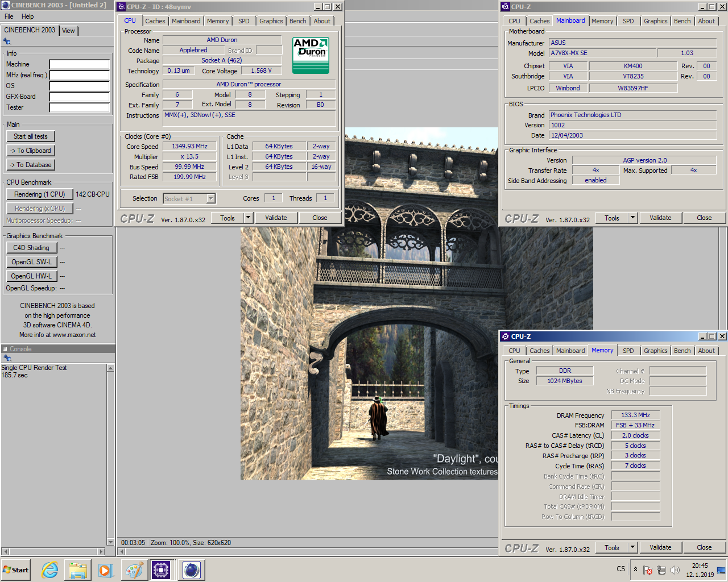Viewport: 728px width, 582px height.
Task: Open Bench tab in the CPU-Z Mainboard window
Action: 682,21
